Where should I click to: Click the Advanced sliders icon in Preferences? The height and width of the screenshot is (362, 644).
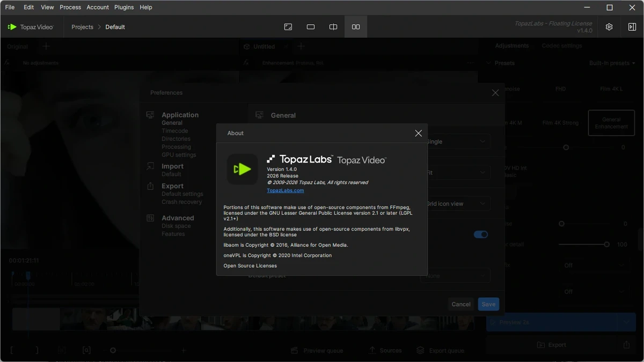(150, 218)
